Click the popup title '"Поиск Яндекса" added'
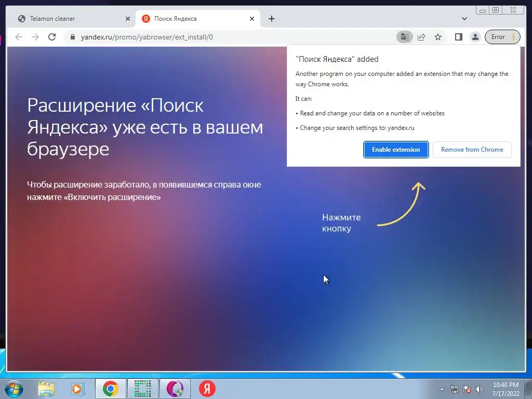 pyautogui.click(x=337, y=59)
